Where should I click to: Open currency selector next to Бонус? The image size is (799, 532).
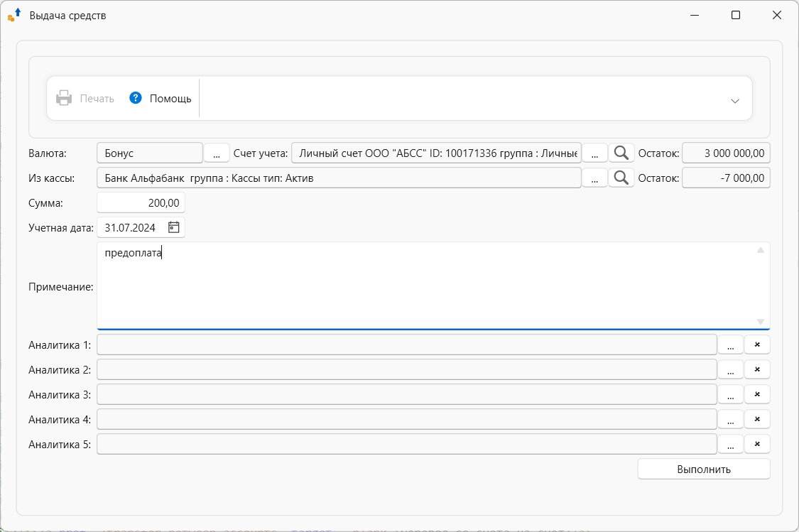point(217,153)
